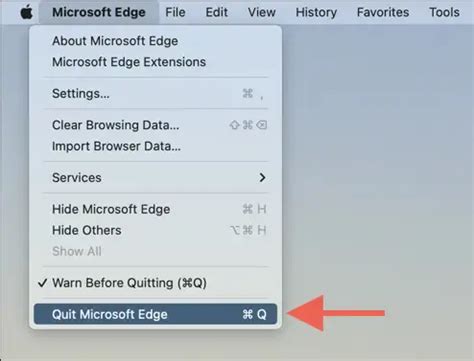
Task: Expand the Services submenu
Action: coord(155,178)
